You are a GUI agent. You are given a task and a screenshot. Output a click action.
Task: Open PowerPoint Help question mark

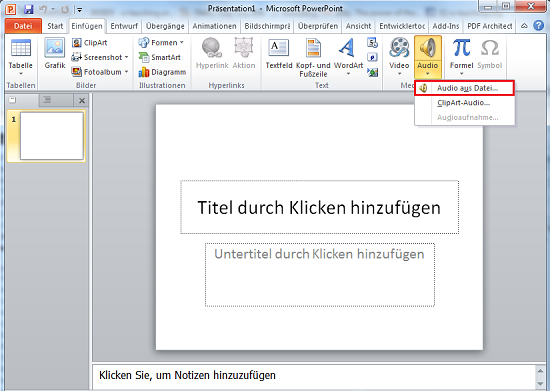click(538, 26)
